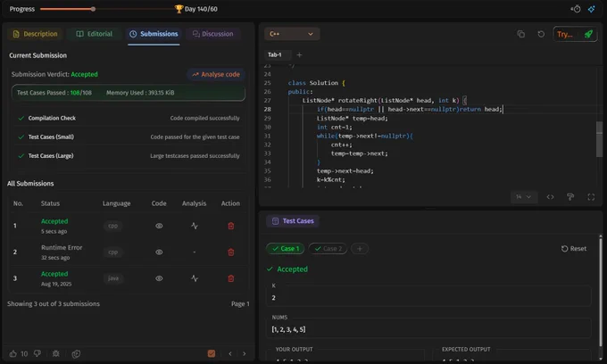This screenshot has width=607, height=364.
Task: Click 'Page 1' pagination text
Action: pos(240,304)
